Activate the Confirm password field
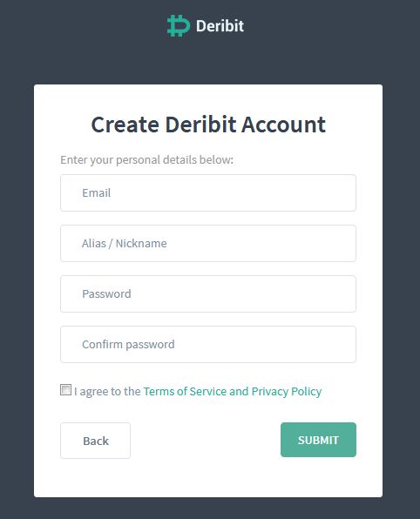The image size is (420, 519). 208,344
